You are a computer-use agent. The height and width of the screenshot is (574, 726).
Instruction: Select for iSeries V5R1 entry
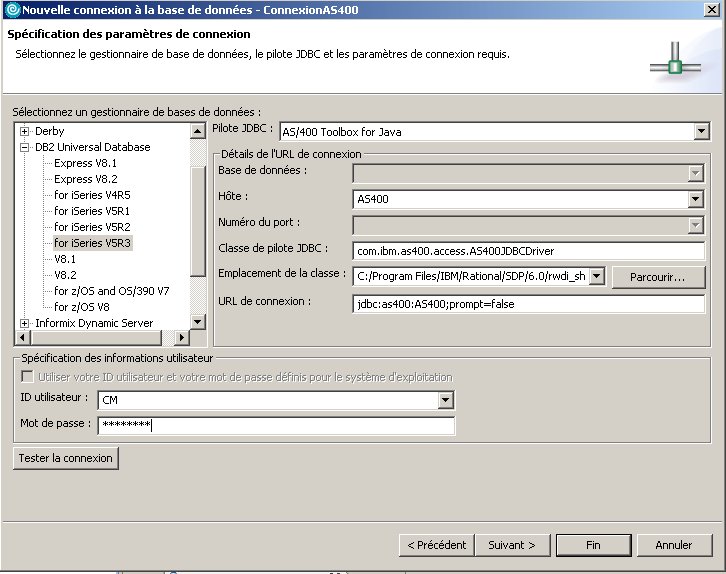[92, 211]
